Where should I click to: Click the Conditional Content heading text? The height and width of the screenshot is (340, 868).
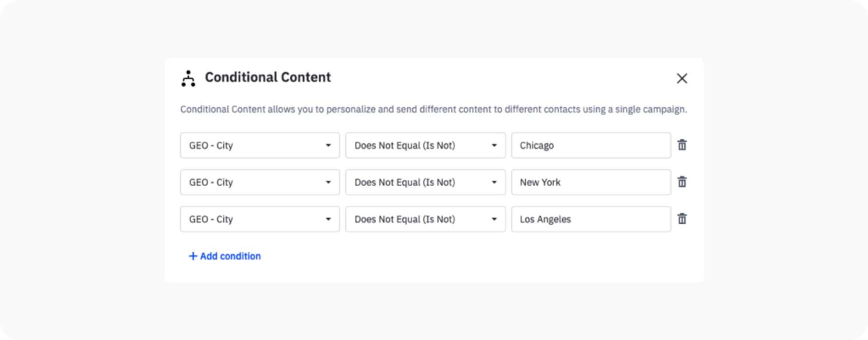click(268, 77)
